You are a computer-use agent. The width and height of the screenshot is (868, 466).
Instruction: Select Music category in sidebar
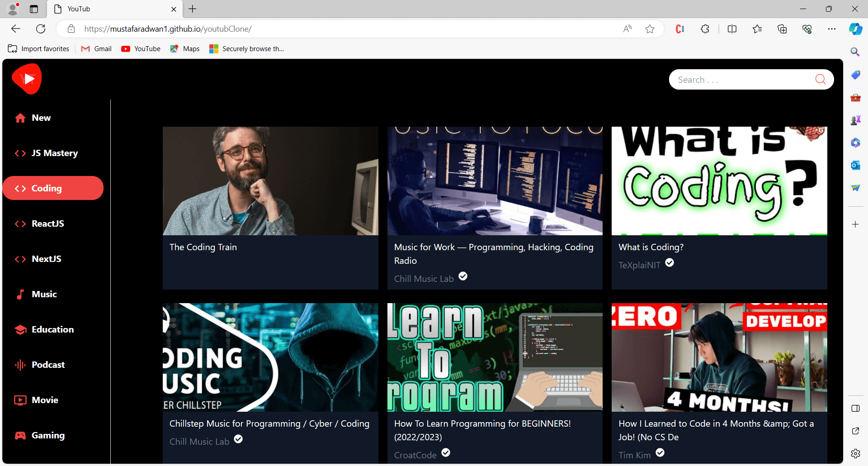coord(53,294)
